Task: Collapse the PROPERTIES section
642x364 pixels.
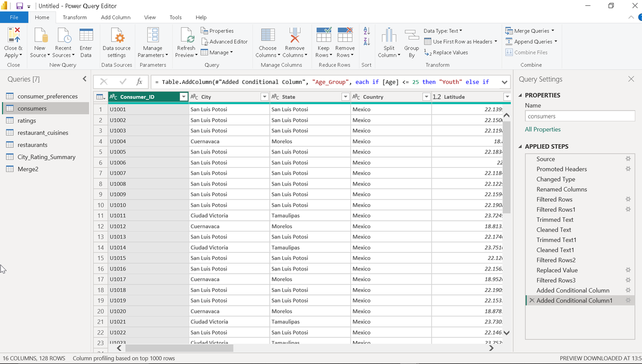Action: point(521,95)
